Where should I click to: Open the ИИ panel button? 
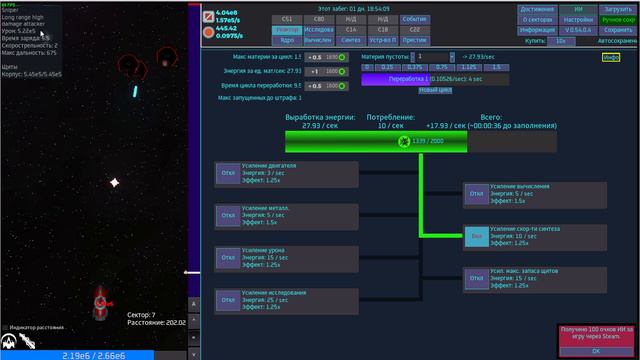578,9
